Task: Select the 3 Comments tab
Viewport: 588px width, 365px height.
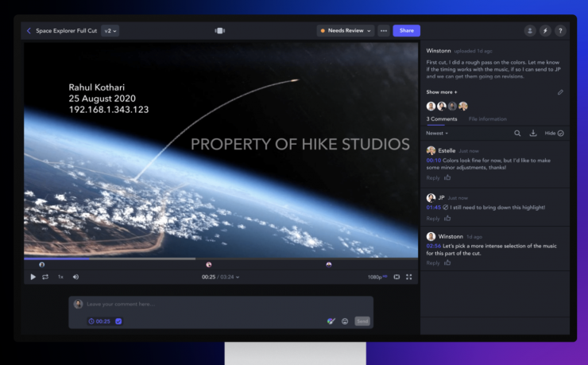Action: tap(442, 118)
